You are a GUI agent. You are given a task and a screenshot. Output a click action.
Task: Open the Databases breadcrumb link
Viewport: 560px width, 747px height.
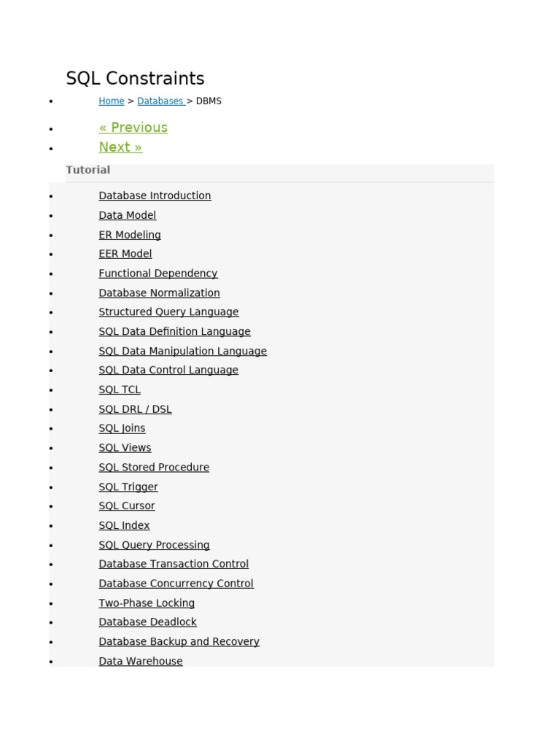point(160,101)
